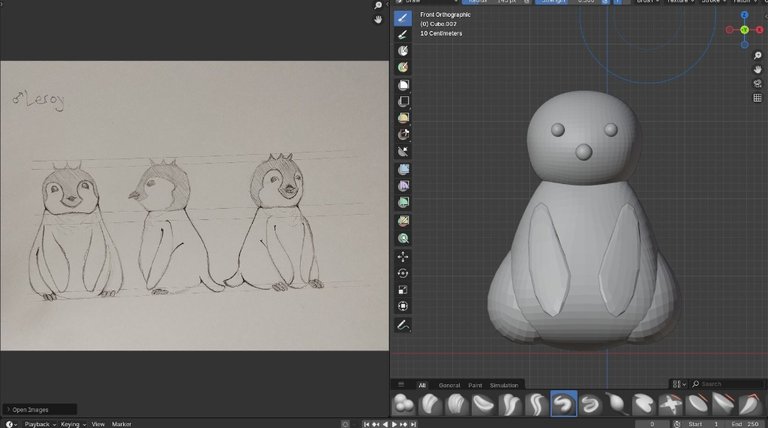Play the animation forward
Screen dimensions: 768x428
394,424
